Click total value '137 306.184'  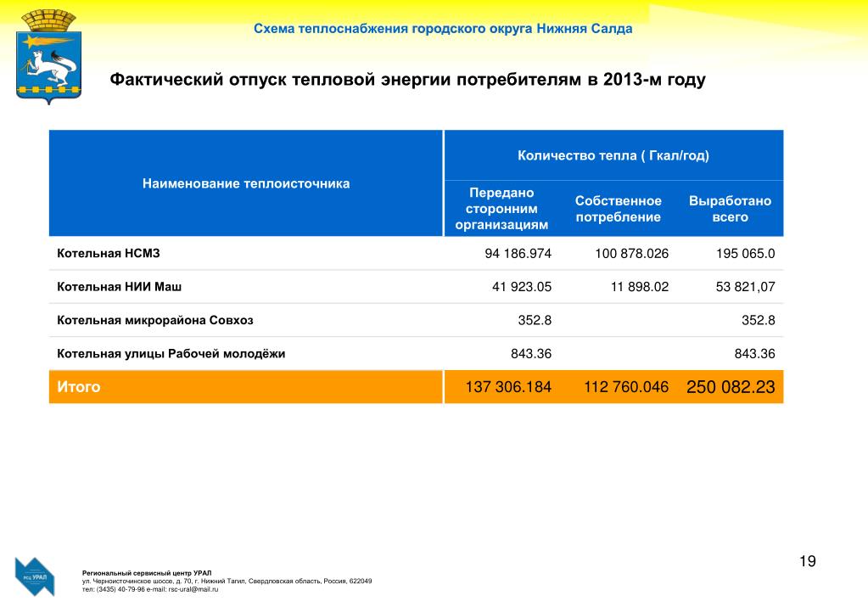508,386
